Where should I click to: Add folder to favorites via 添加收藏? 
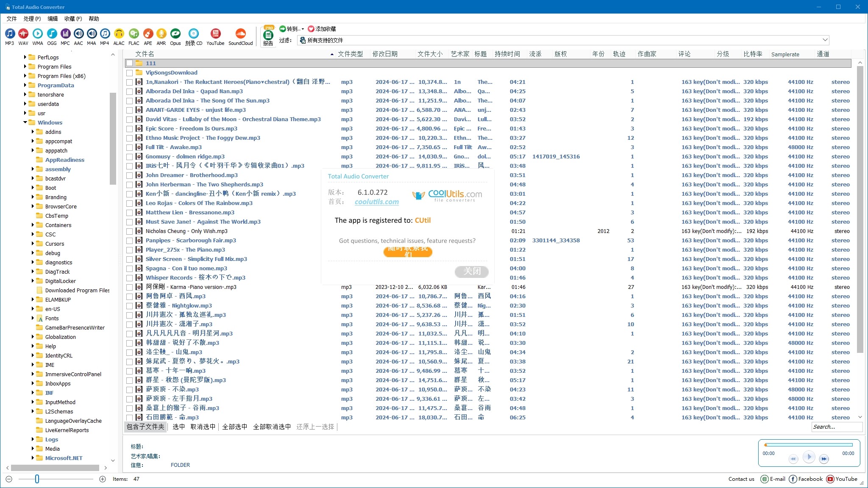(x=322, y=29)
